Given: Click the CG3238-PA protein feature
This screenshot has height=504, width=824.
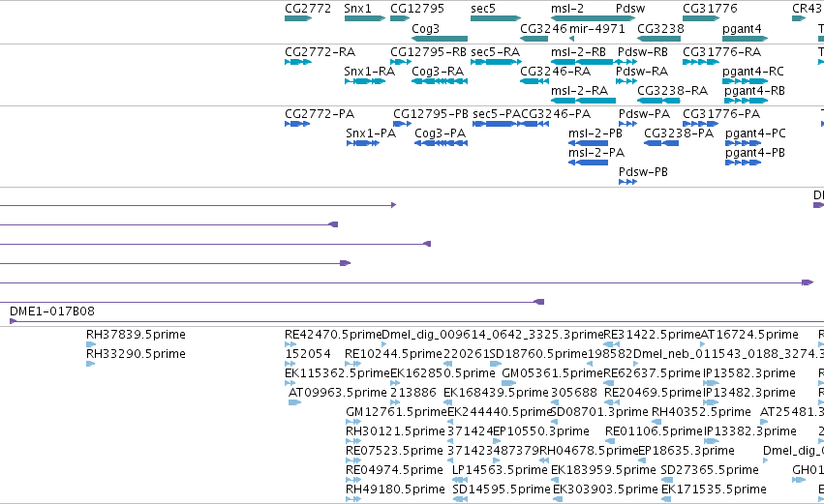Looking at the screenshot, I should [661, 143].
